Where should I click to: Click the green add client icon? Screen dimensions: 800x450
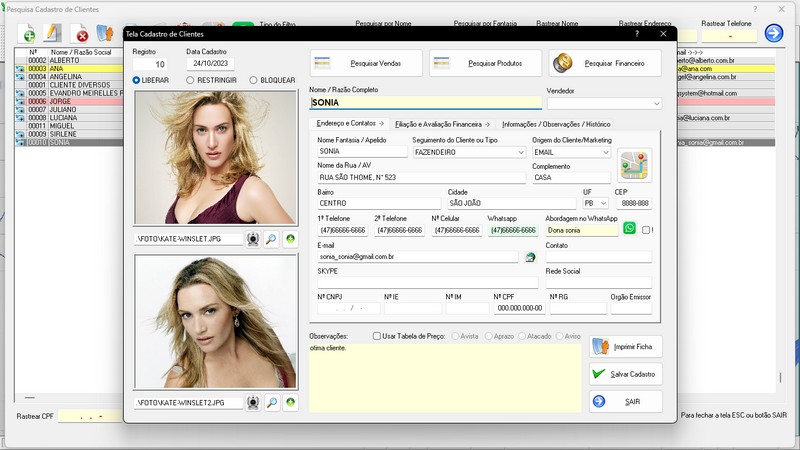coord(27,34)
